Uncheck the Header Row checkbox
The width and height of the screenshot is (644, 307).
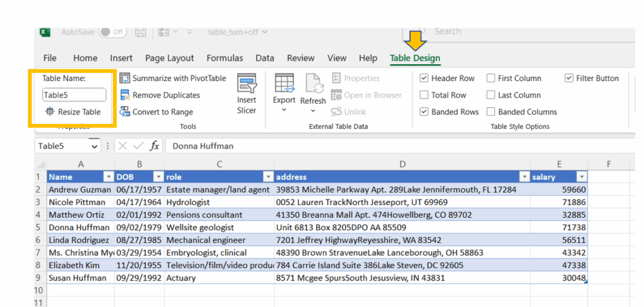425,78
